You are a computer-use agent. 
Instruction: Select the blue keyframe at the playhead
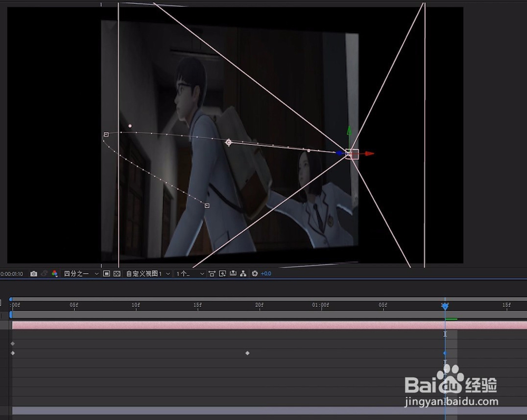(445, 354)
